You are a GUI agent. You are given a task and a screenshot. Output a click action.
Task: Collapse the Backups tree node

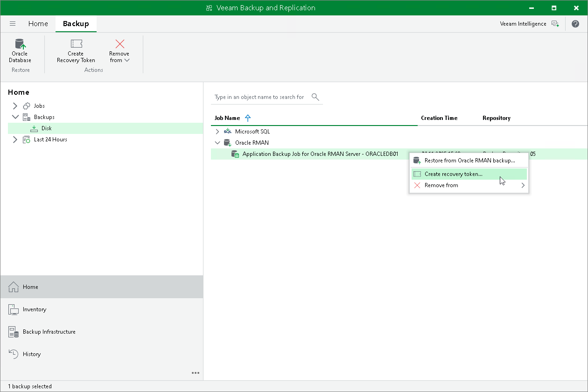15,117
